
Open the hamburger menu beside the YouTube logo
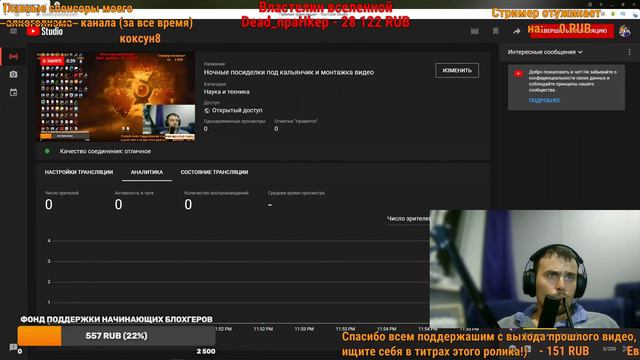[x=13, y=31]
